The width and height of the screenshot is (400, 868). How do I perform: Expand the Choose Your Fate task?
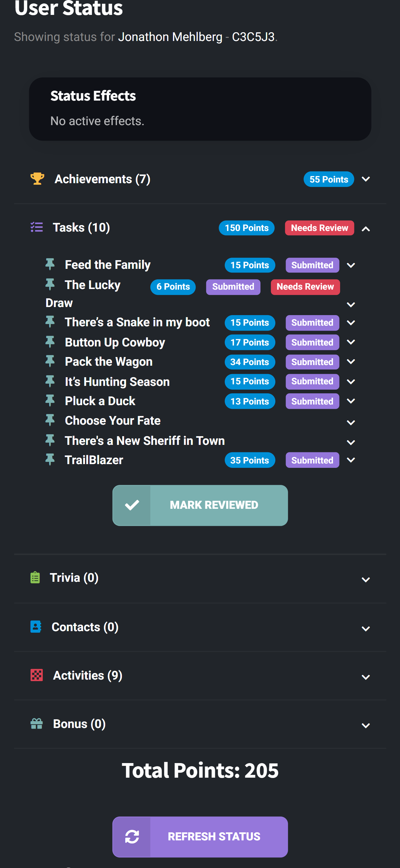351,422
